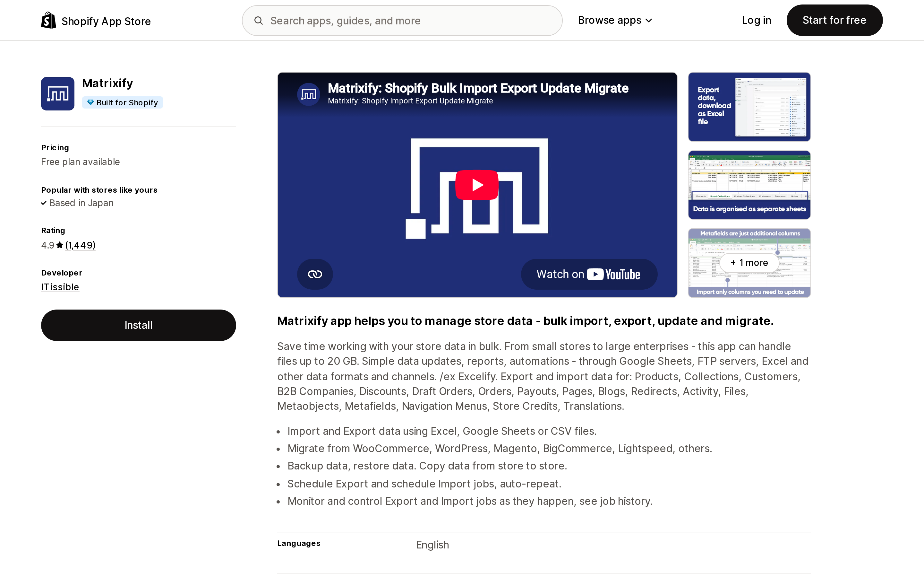Viewport: 924px width, 578px height.
Task: Click the copy link icon on video
Action: point(315,274)
